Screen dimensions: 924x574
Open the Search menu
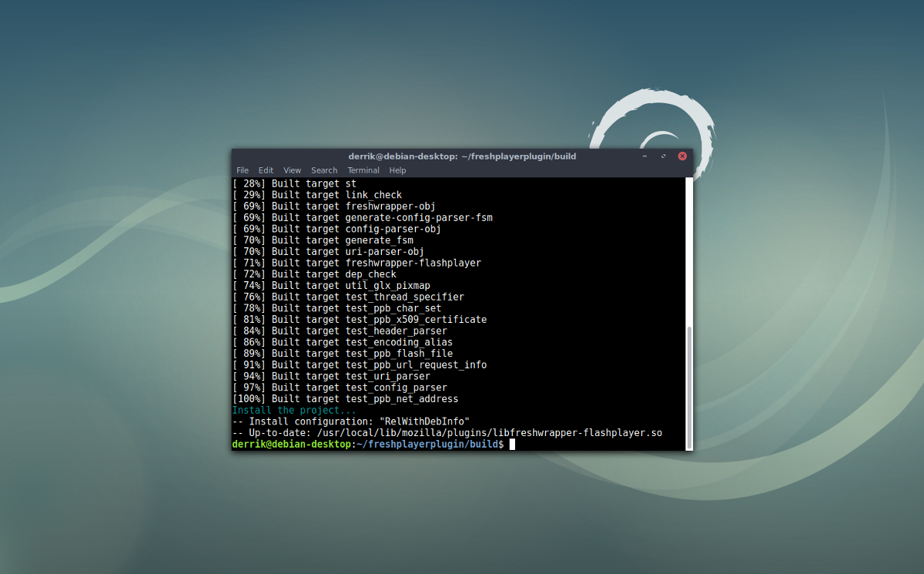[x=324, y=170]
